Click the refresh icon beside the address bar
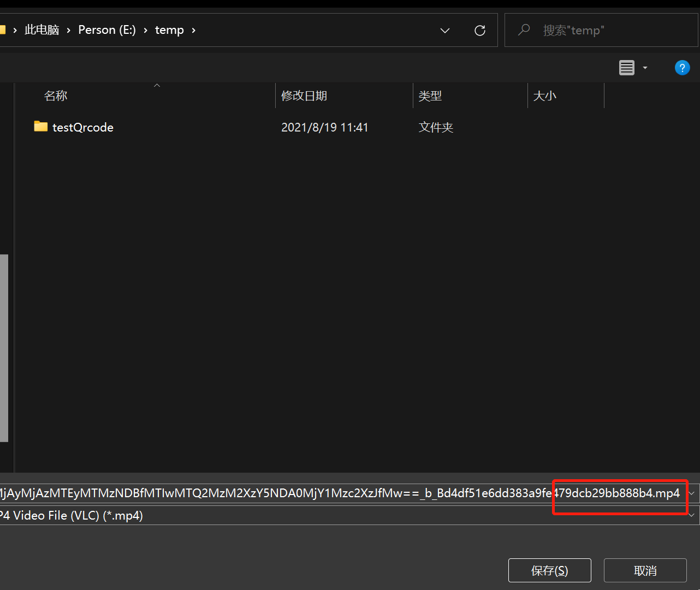The image size is (700, 590). (x=480, y=31)
